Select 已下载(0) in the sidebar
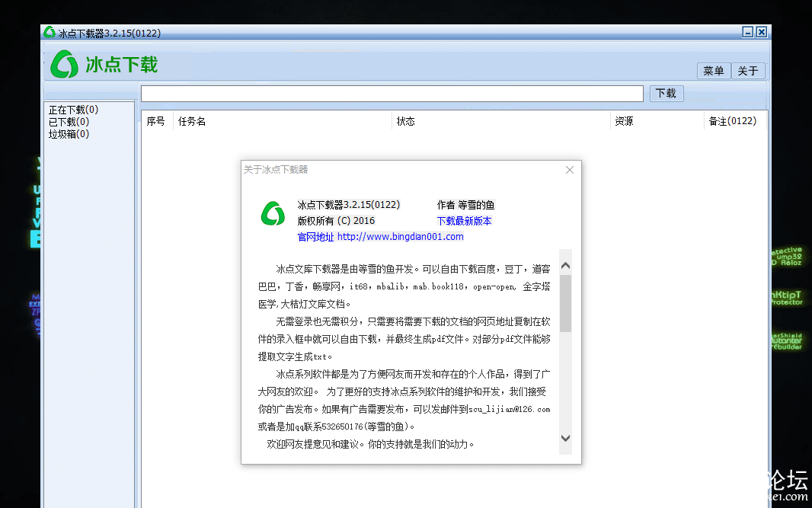812x508 pixels. (x=69, y=122)
